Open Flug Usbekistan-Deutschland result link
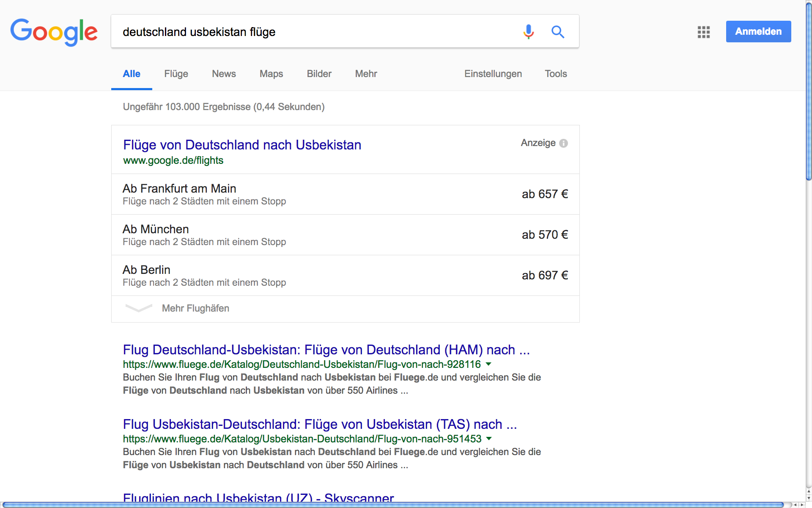The height and width of the screenshot is (508, 812). [x=320, y=424]
